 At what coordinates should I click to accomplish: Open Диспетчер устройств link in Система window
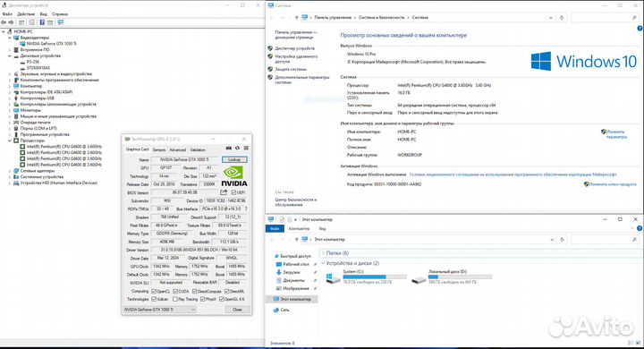pos(294,48)
